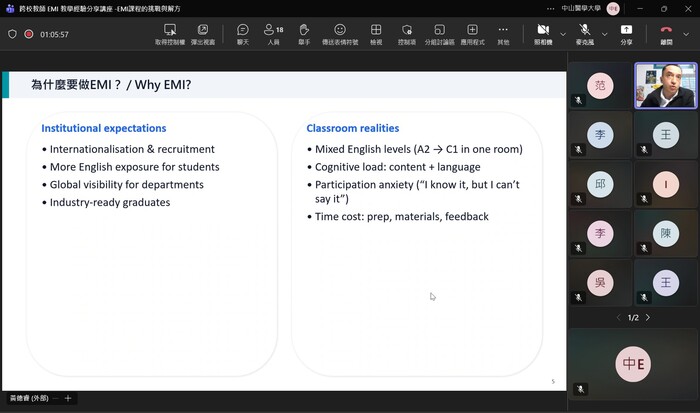This screenshot has height=413, width=700.
Task: Toggle the camera (照相機) on
Action: [542, 30]
